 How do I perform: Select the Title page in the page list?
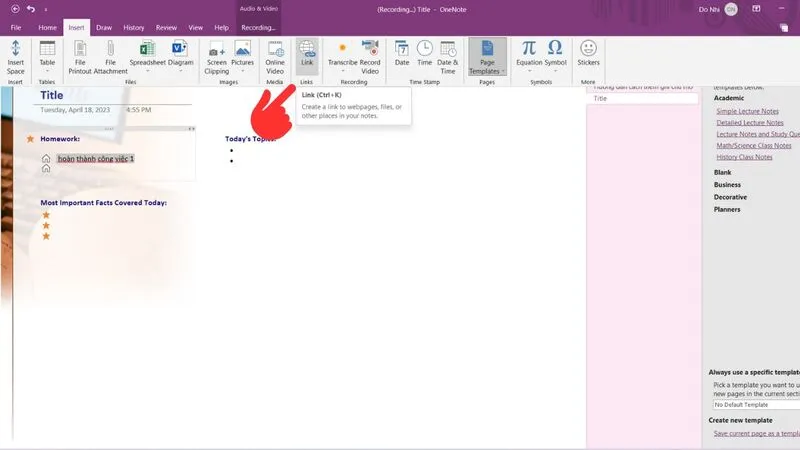click(x=600, y=99)
